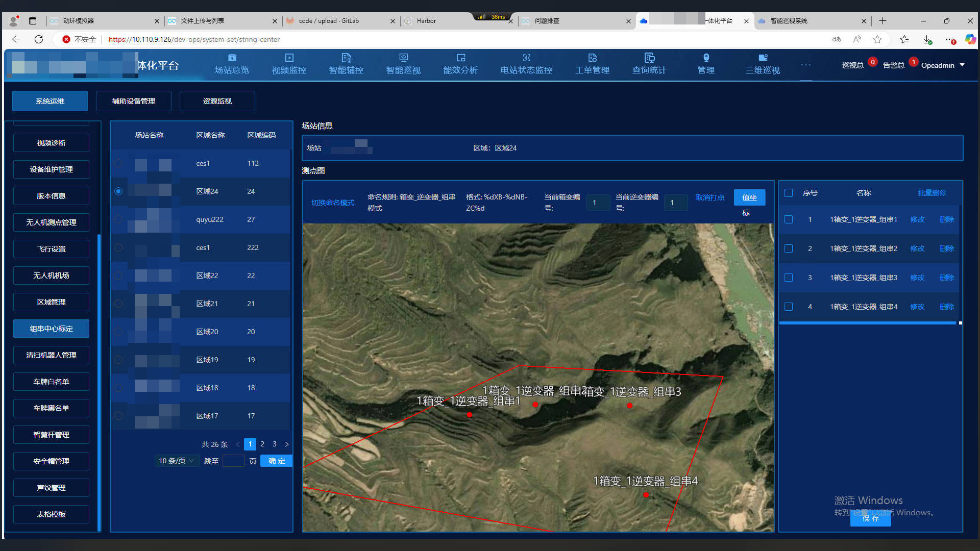Open a new browser tab with plus
Viewport: 980px width, 551px height.
[x=883, y=21]
